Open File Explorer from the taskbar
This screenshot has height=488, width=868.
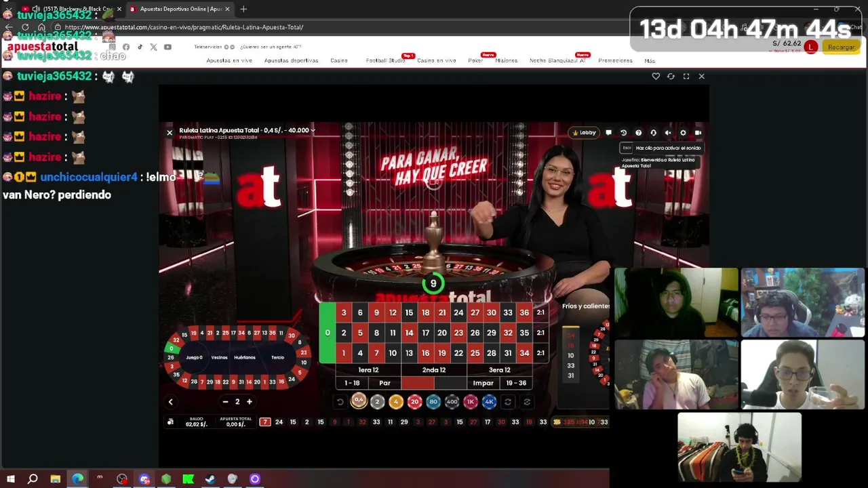point(55,479)
